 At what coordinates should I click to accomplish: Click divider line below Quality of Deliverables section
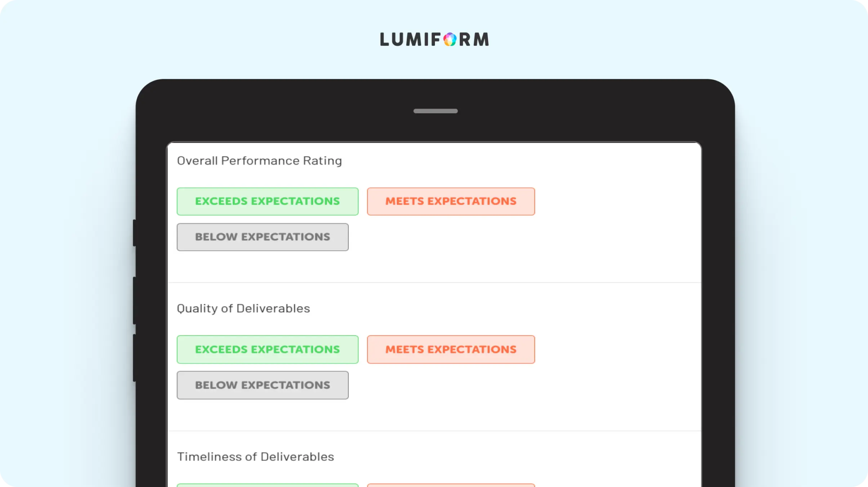pos(434,431)
